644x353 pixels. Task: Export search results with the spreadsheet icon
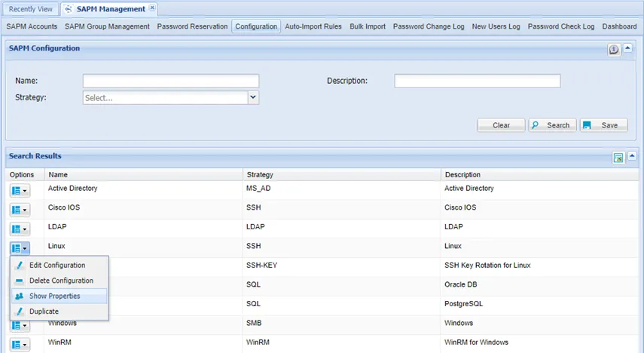click(x=618, y=158)
